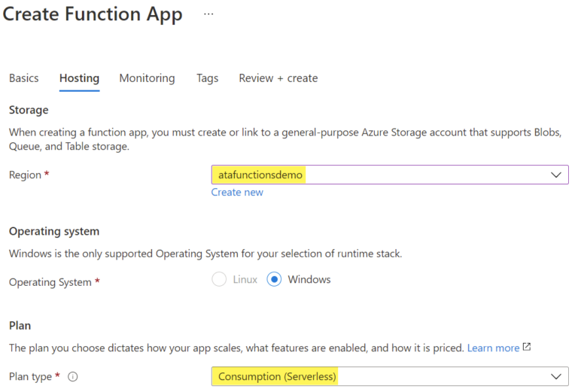Open the Learn more link about plans

(493, 348)
